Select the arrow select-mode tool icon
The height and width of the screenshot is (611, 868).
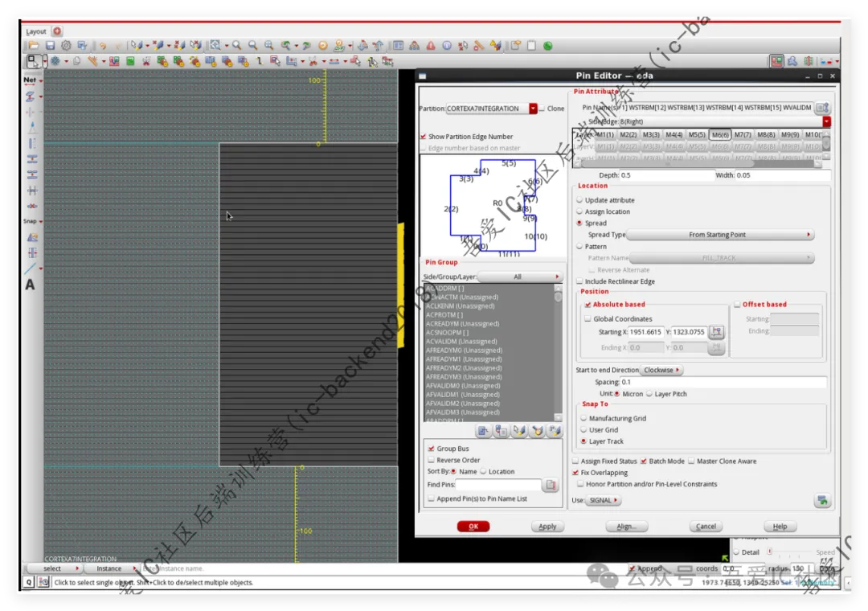(x=33, y=60)
